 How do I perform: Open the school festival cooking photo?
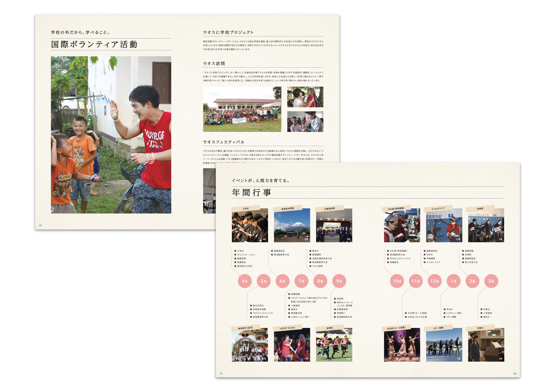click(402, 225)
